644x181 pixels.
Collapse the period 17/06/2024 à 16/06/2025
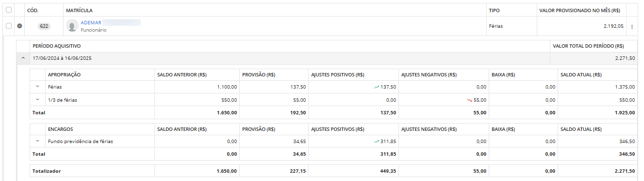(x=23, y=58)
